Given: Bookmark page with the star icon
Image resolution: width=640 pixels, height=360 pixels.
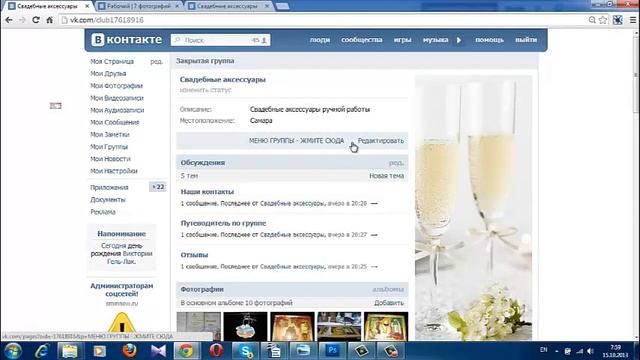Looking at the screenshot, I should (x=603, y=20).
